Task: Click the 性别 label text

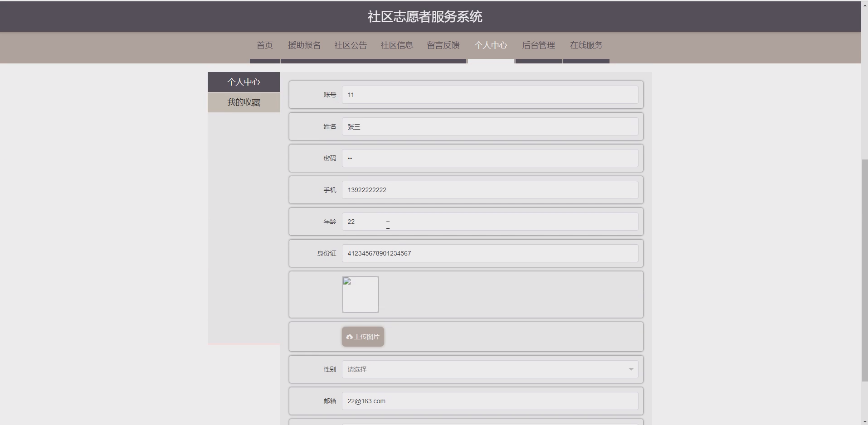Action: (330, 369)
